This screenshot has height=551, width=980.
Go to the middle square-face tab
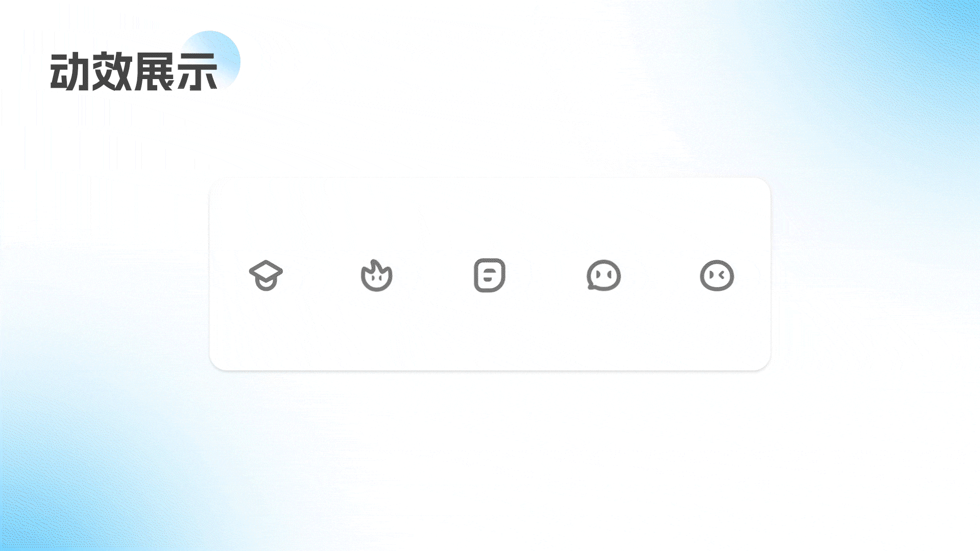(x=489, y=275)
